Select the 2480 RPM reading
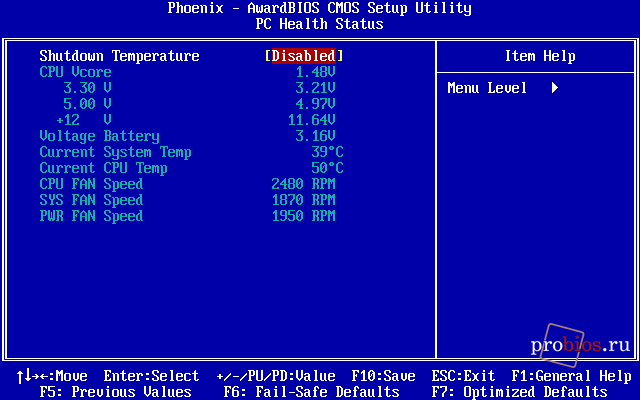 point(303,184)
